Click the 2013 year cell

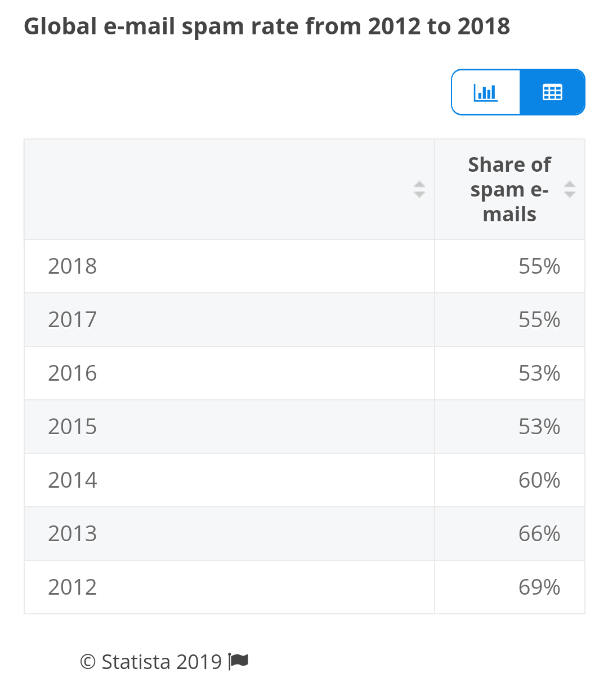click(x=229, y=533)
